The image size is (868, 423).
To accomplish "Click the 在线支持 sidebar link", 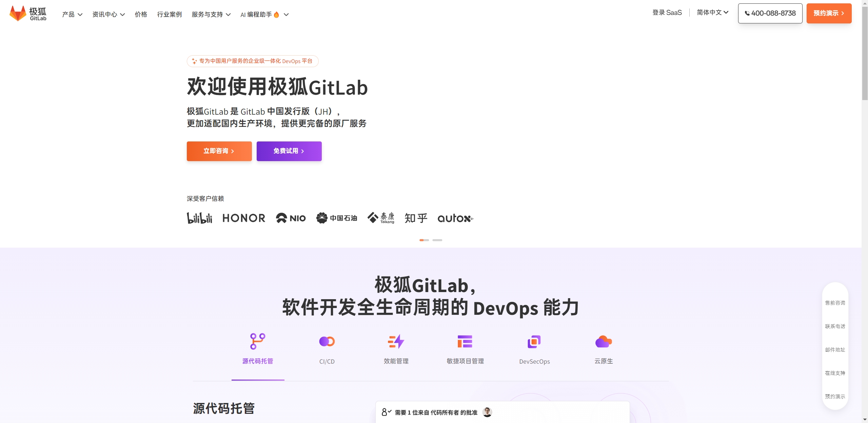I will (836, 373).
